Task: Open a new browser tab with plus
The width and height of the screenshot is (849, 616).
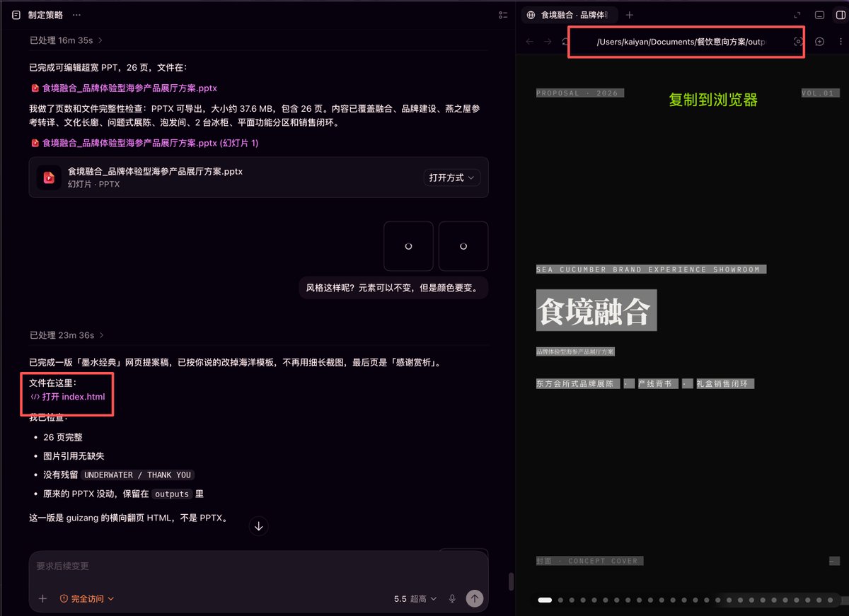Action: 630,15
